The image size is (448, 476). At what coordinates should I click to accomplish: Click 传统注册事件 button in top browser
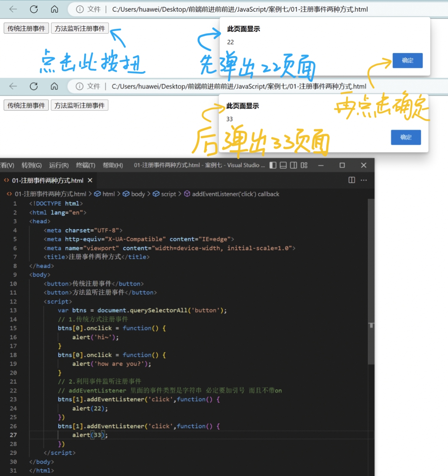pos(26,28)
